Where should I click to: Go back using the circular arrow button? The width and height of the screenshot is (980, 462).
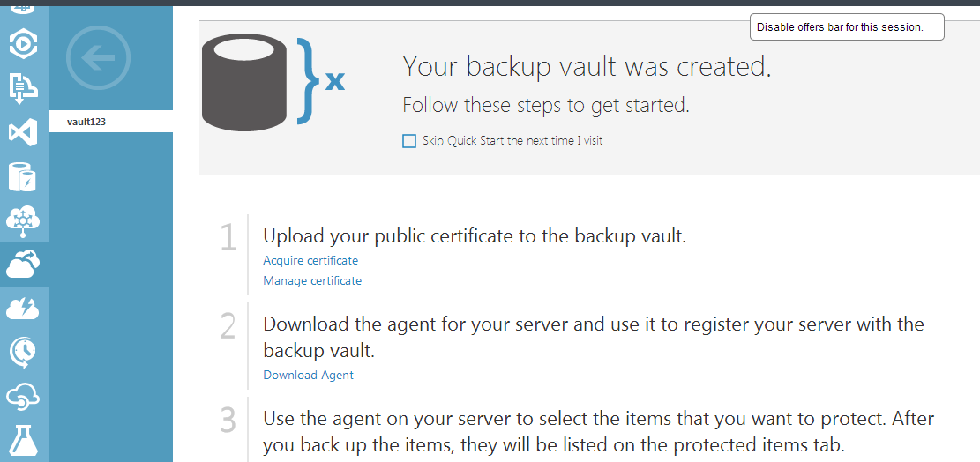click(98, 57)
